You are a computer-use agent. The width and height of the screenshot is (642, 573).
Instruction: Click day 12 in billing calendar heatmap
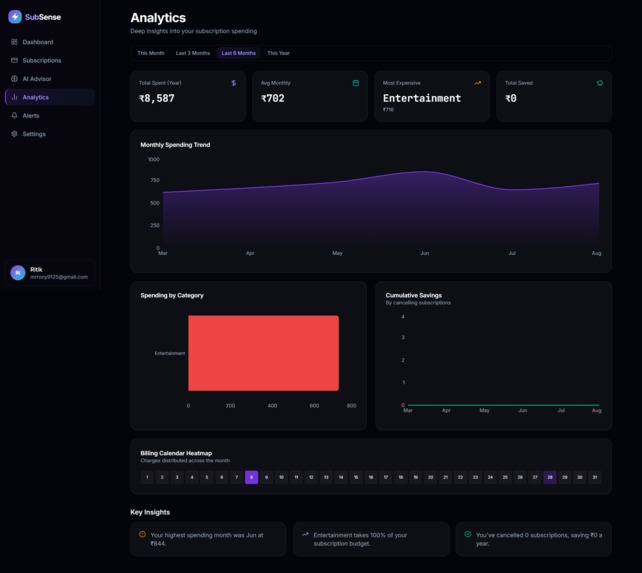[311, 477]
